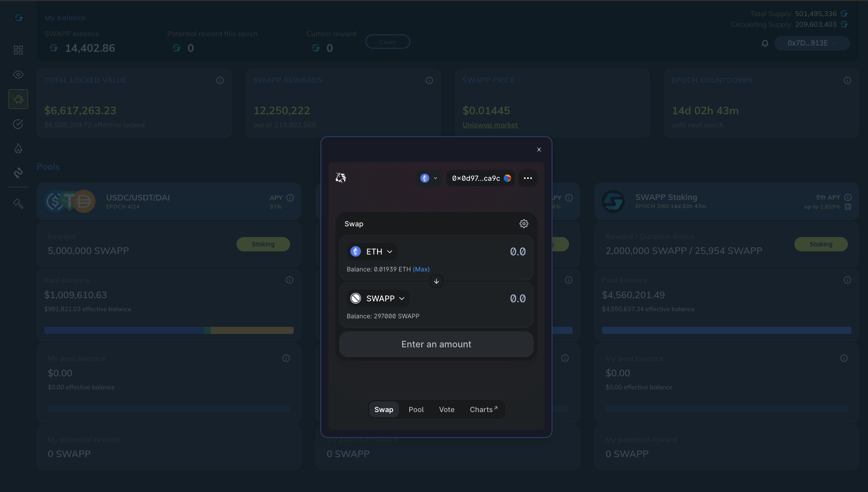Open the Ethereum network selector dropdown

pos(429,178)
